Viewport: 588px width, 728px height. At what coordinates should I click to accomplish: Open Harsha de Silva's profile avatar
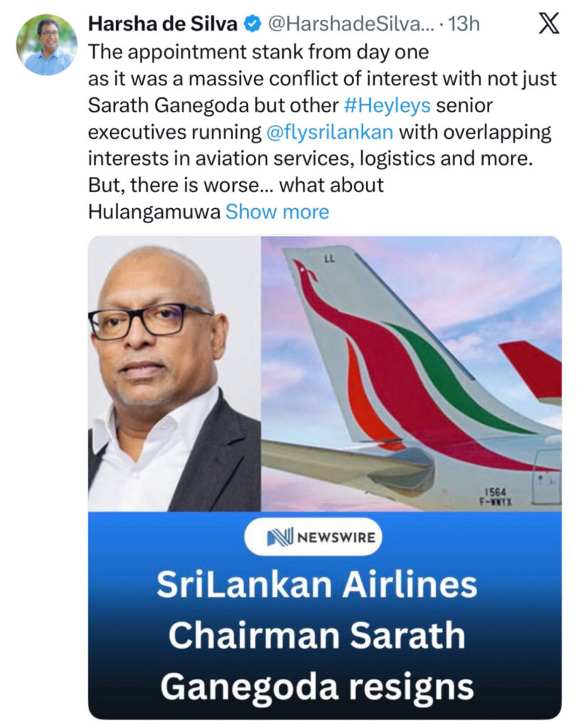[46, 44]
